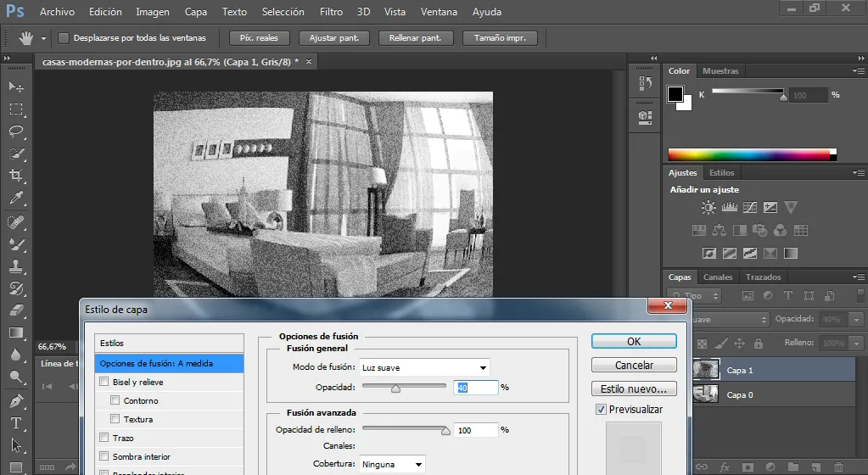
Task: Click the Píx. reales button
Action: 259,38
